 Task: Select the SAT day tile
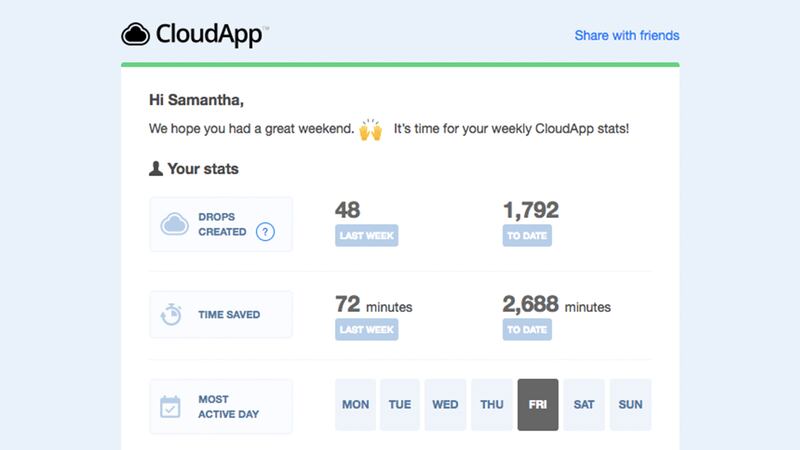[584, 405]
